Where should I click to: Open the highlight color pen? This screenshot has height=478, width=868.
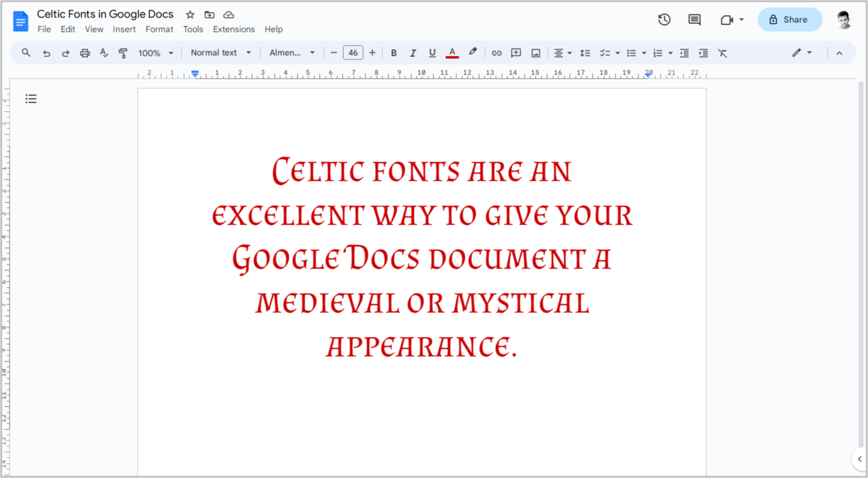tap(472, 53)
